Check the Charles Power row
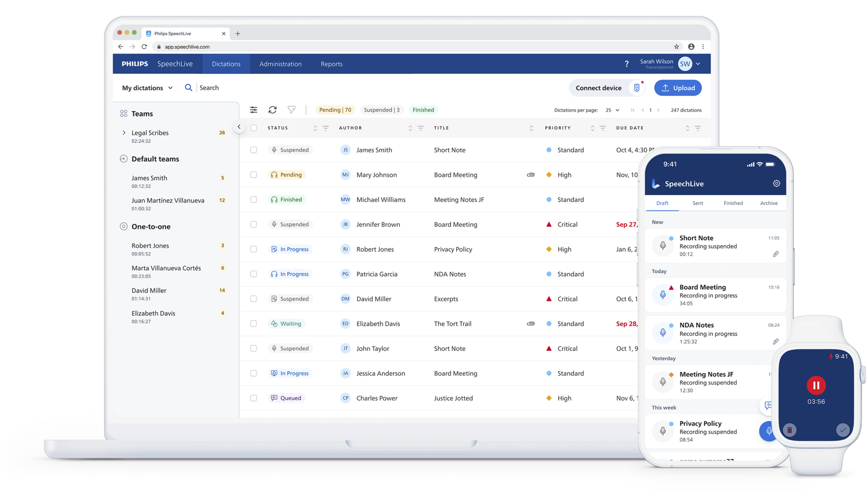Viewport: 868px width, 492px height. 254,398
